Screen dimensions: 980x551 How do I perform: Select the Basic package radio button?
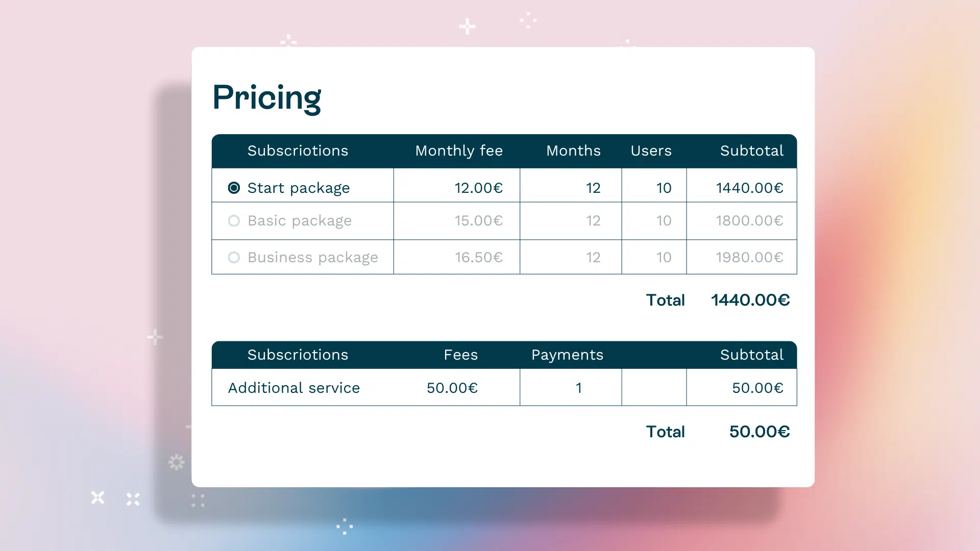(x=234, y=221)
